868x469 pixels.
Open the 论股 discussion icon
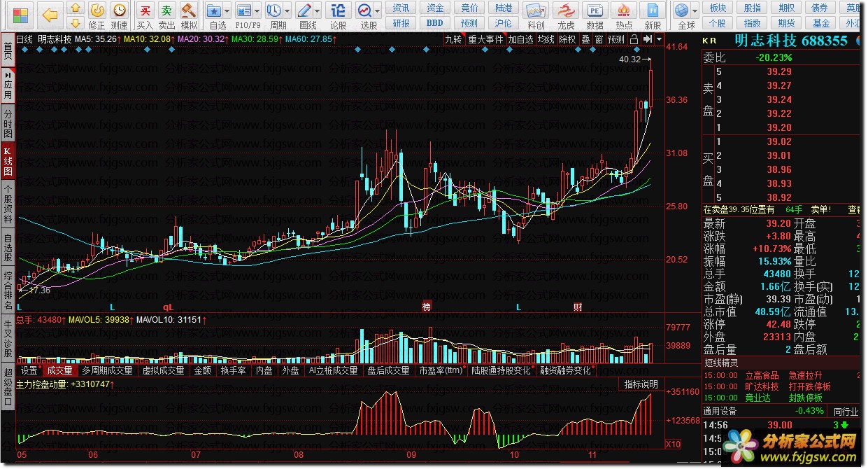[339, 10]
